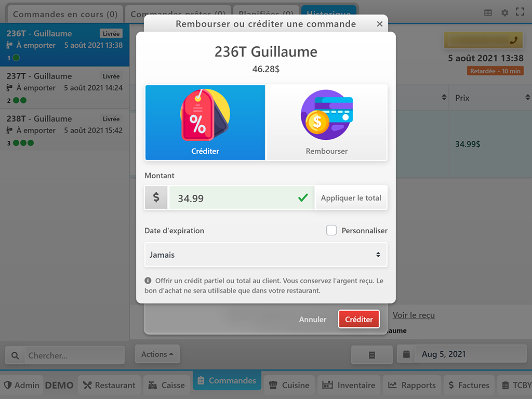The height and width of the screenshot is (399, 532).
Task: Select the Créditer discount tag option
Action: pos(205,123)
